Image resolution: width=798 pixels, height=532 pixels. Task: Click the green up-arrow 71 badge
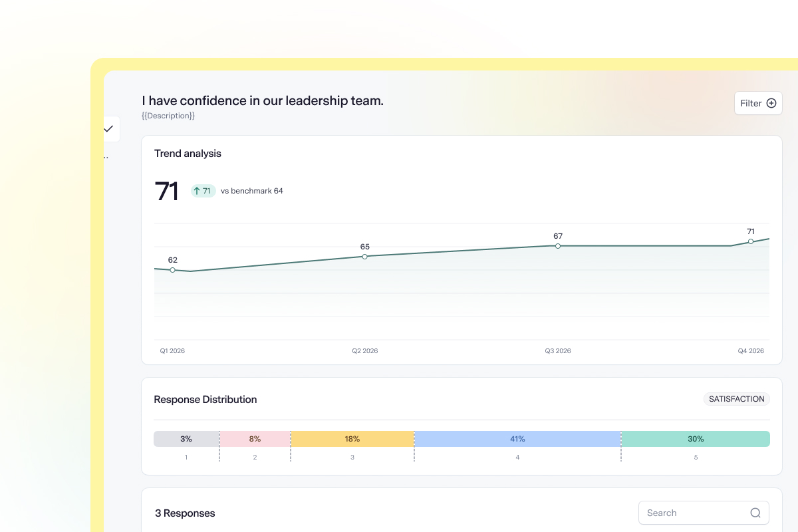coord(203,191)
